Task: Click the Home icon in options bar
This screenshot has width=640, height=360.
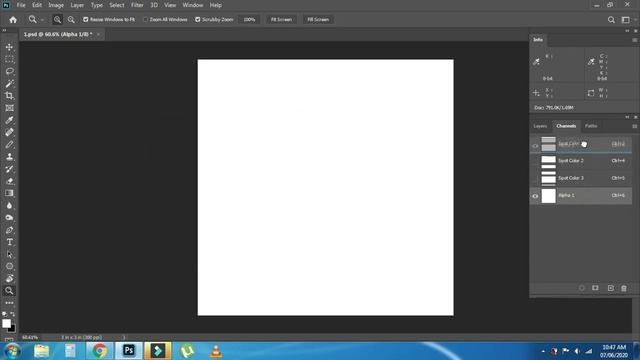Action: point(13,20)
